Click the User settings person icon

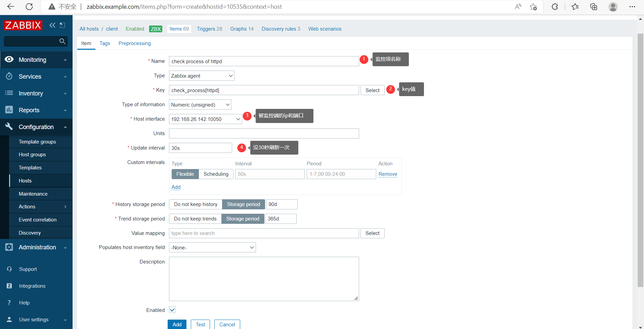[x=9, y=319]
